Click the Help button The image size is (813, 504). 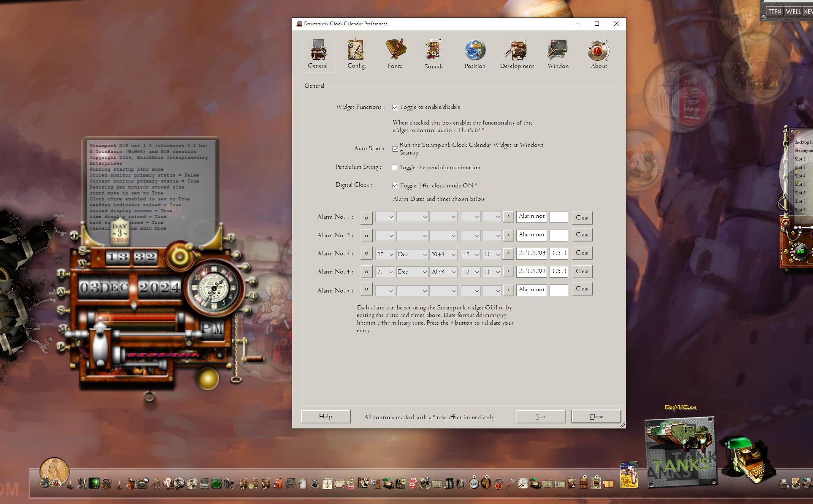point(325,416)
